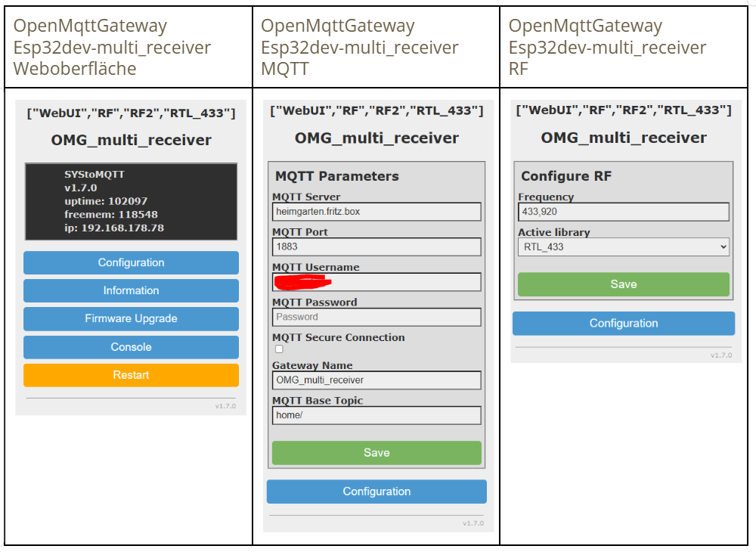
Task: Click the Information button
Action: (x=131, y=290)
